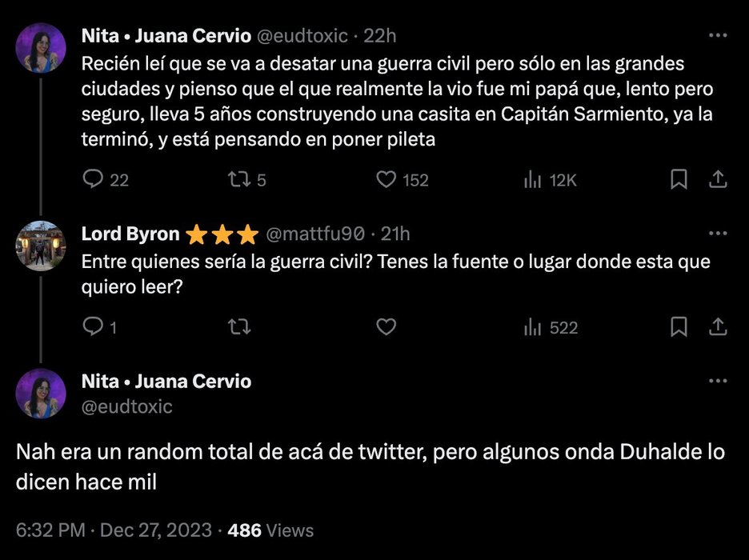Image resolution: width=749 pixels, height=560 pixels.
Task: View analytics of the 522 views reply
Action: point(533,327)
